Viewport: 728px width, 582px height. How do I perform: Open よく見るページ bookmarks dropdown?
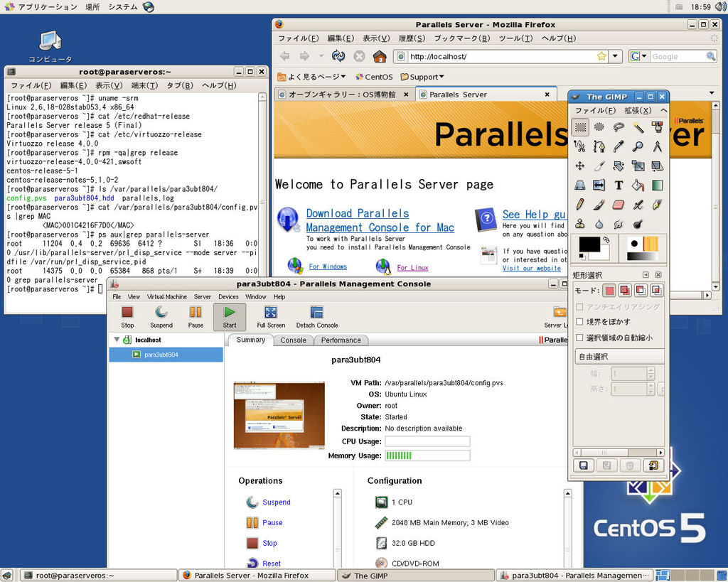pyautogui.click(x=311, y=77)
